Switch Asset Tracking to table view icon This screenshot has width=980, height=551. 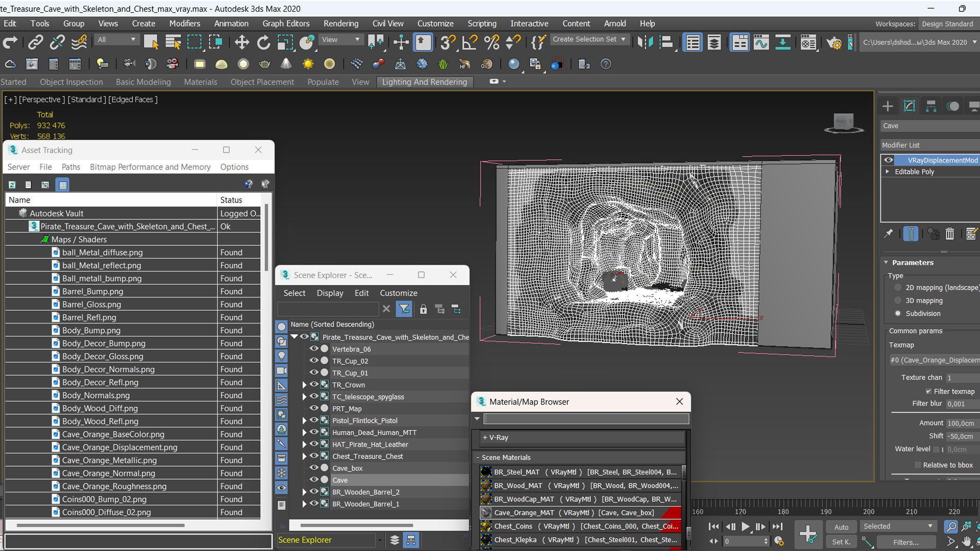pos(63,185)
